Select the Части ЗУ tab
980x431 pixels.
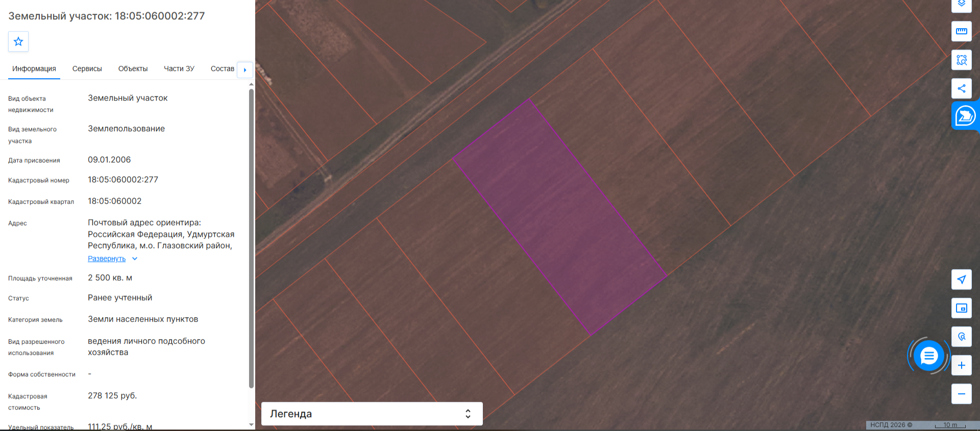[x=179, y=68]
